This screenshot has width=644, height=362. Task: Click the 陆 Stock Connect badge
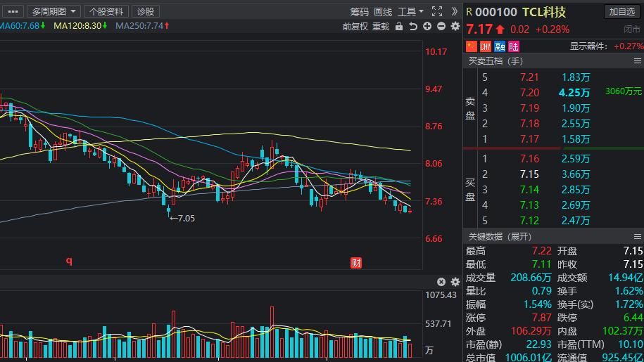[x=514, y=46]
